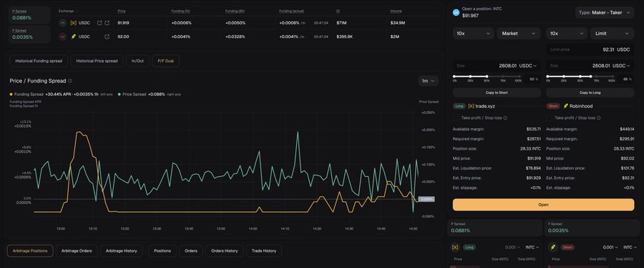Click info icon beside Short side Take profit label
This screenshot has width=644, height=268.
tap(598, 118)
